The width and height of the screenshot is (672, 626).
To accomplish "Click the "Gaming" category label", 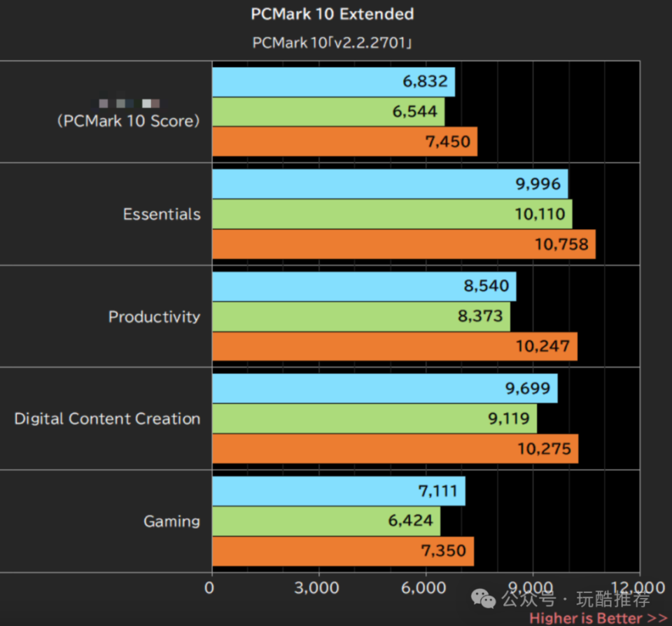I will click(172, 522).
